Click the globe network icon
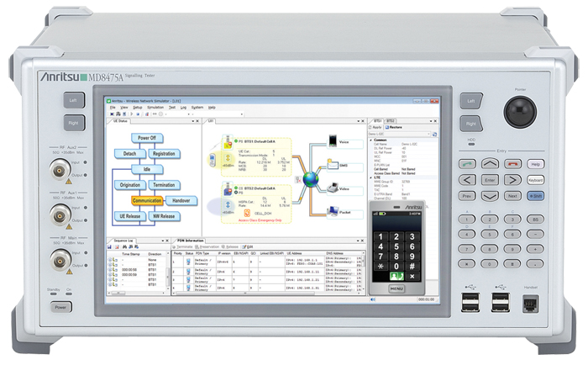Image resolution: width=588 pixels, height=365 pixels. click(312, 178)
